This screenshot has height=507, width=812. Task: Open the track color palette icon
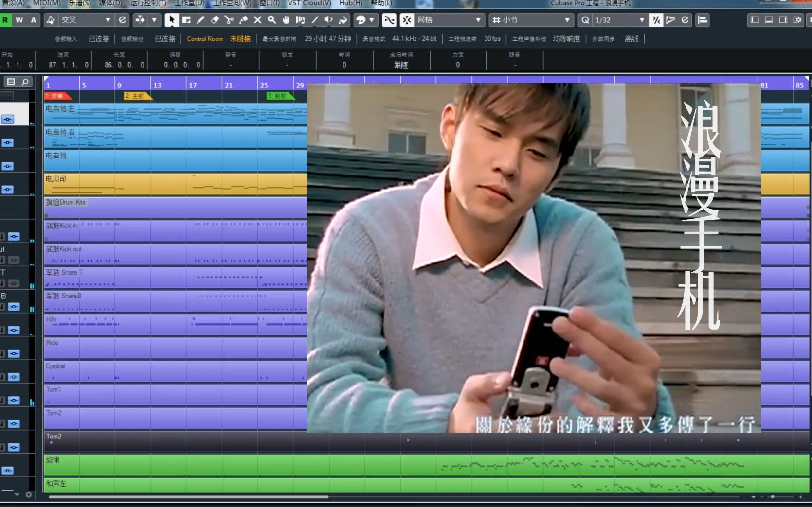(361, 20)
